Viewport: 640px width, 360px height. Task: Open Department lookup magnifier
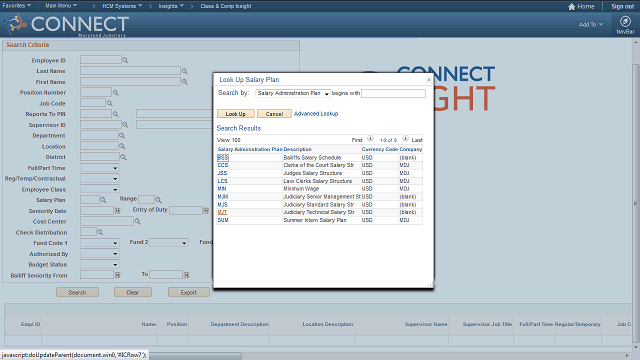tap(122, 136)
